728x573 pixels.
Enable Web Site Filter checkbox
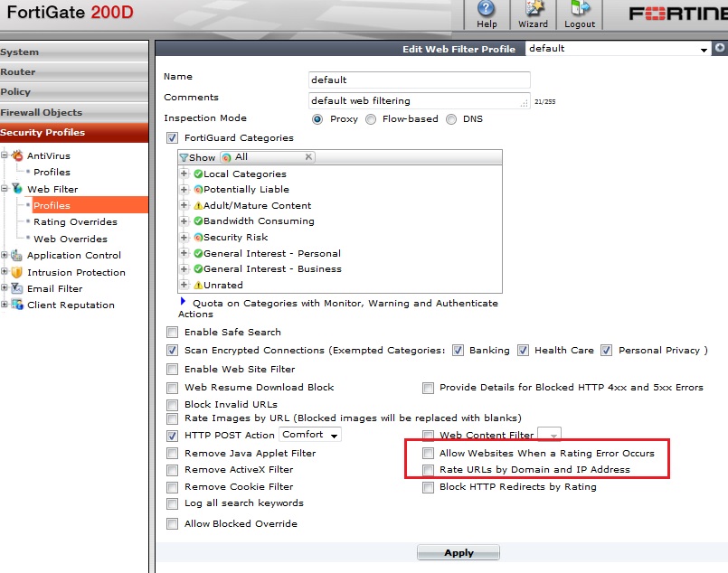[172, 370]
